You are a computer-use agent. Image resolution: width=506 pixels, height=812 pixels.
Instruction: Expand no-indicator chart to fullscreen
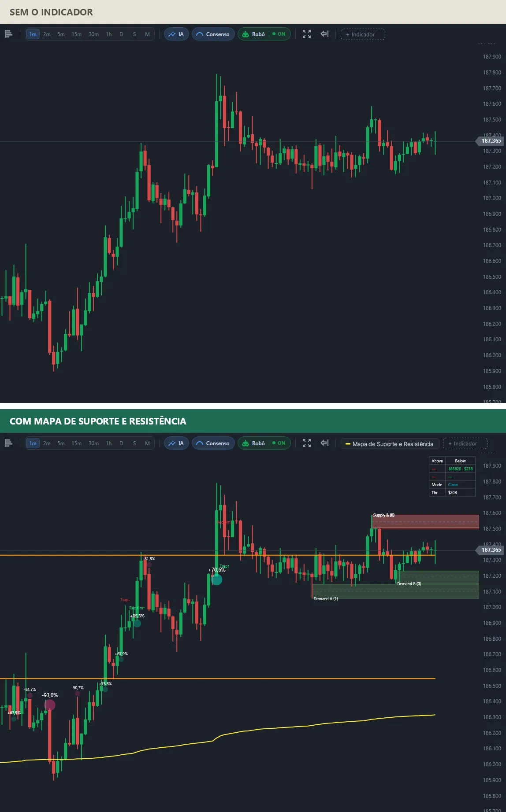[x=307, y=34]
